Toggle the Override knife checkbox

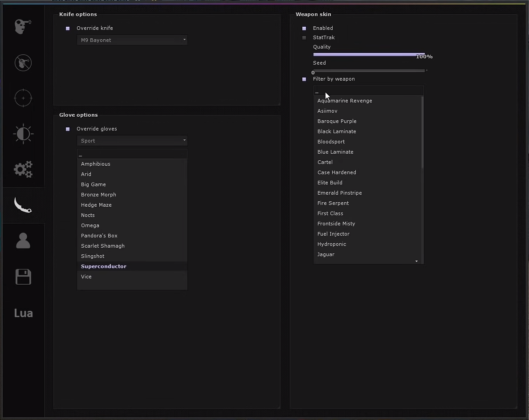68,29
